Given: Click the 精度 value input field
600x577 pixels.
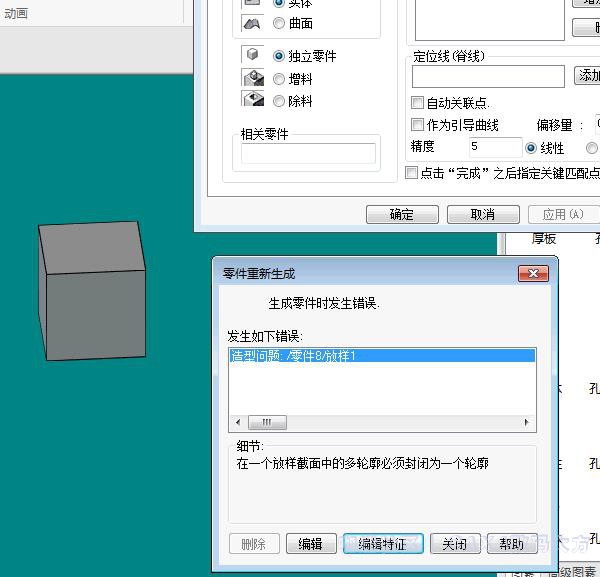Looking at the screenshot, I should (x=496, y=147).
